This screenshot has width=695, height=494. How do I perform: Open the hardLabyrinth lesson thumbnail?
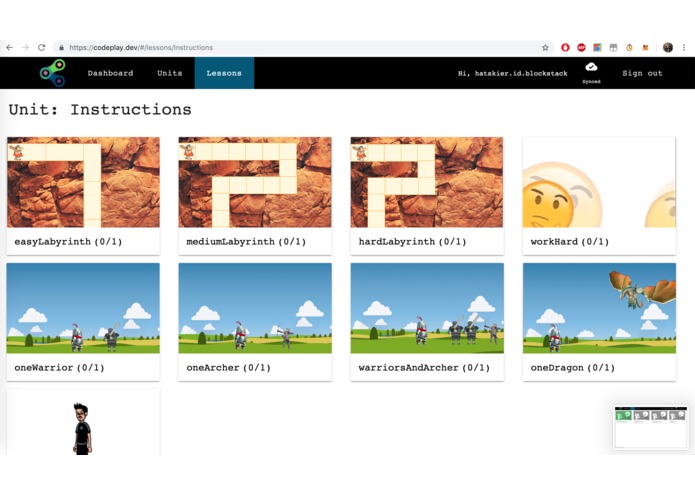point(427,182)
